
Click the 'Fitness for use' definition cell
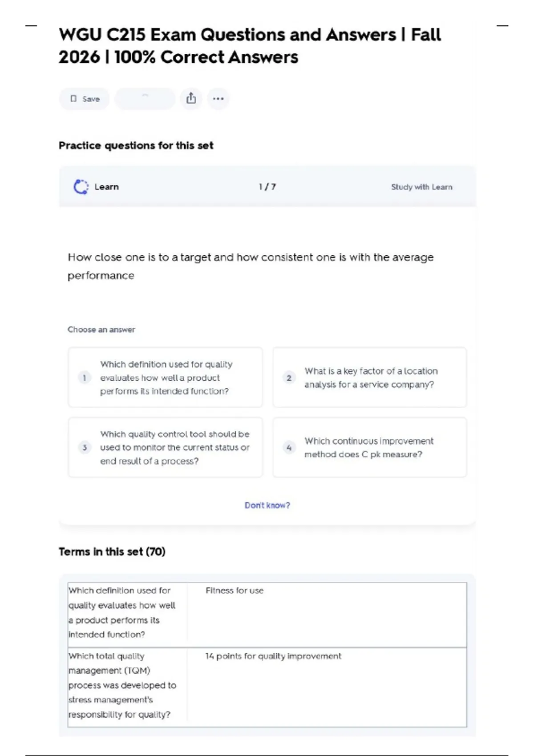pyautogui.click(x=235, y=591)
